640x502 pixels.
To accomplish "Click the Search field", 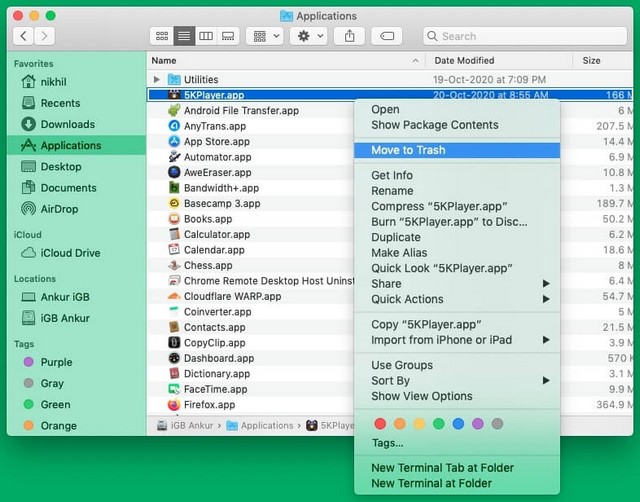I will point(525,36).
